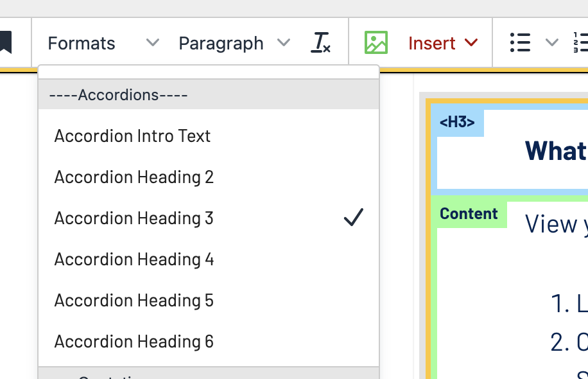Open the Formats dropdown

point(103,43)
